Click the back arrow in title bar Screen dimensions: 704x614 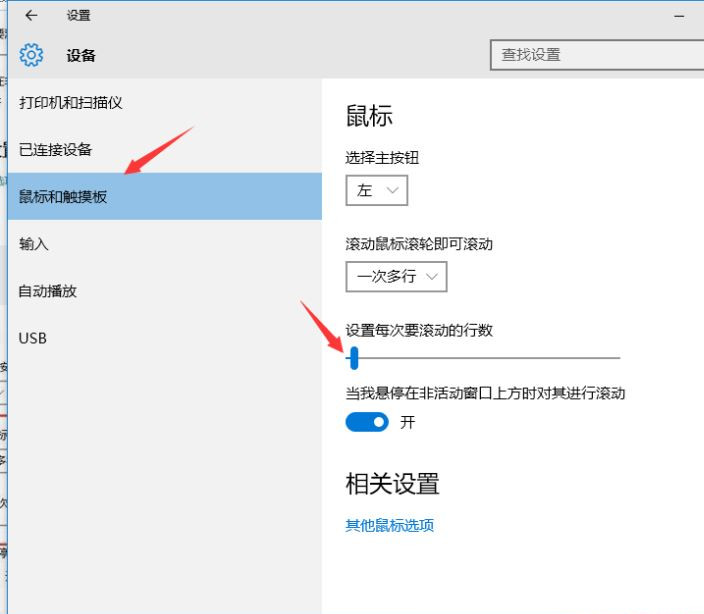pos(31,16)
